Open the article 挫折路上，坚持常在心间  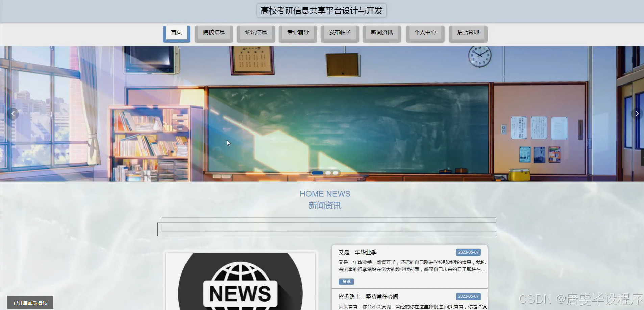click(368, 296)
